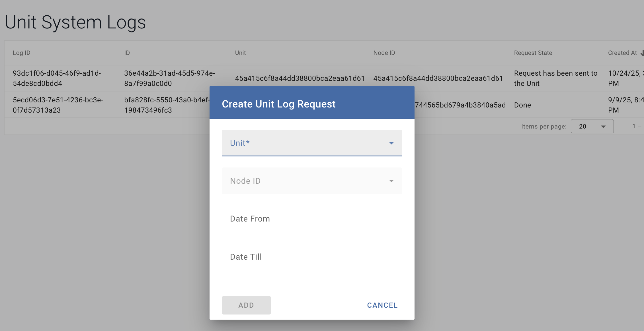Click the items per page dropdown arrow

[x=603, y=126]
